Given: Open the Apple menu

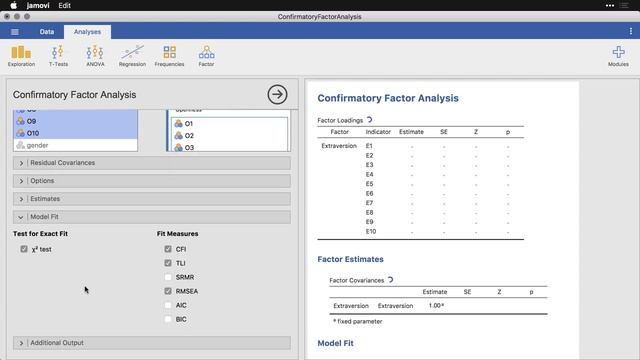Looking at the screenshot, I should (13, 5).
